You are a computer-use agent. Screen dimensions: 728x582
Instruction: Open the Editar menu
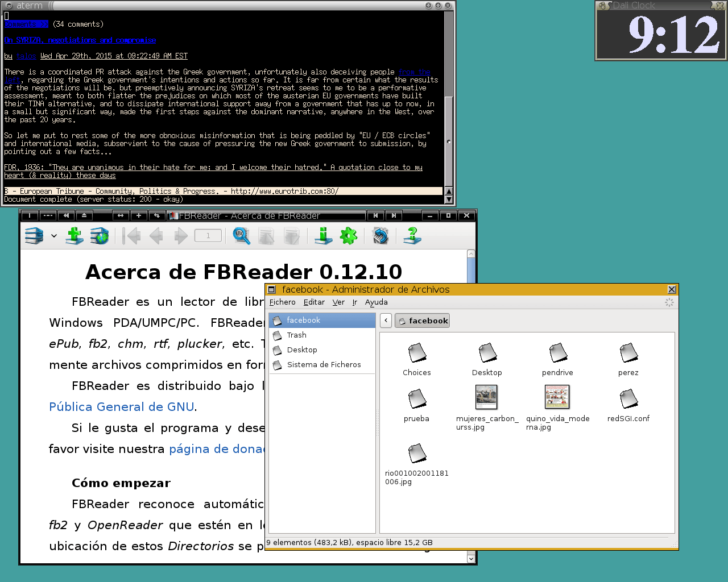[x=314, y=302]
